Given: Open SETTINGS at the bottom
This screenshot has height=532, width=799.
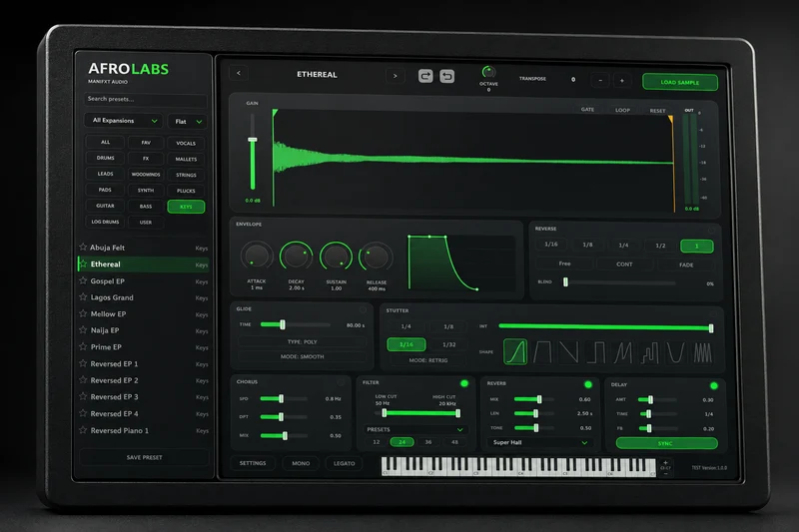Looking at the screenshot, I should click(x=253, y=463).
